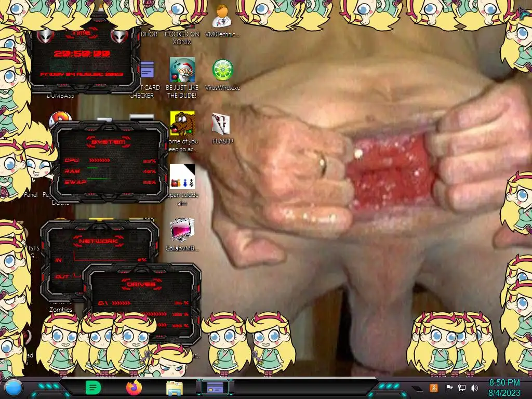
Task: Click the SYSTEM widget header
Action: click(x=108, y=141)
